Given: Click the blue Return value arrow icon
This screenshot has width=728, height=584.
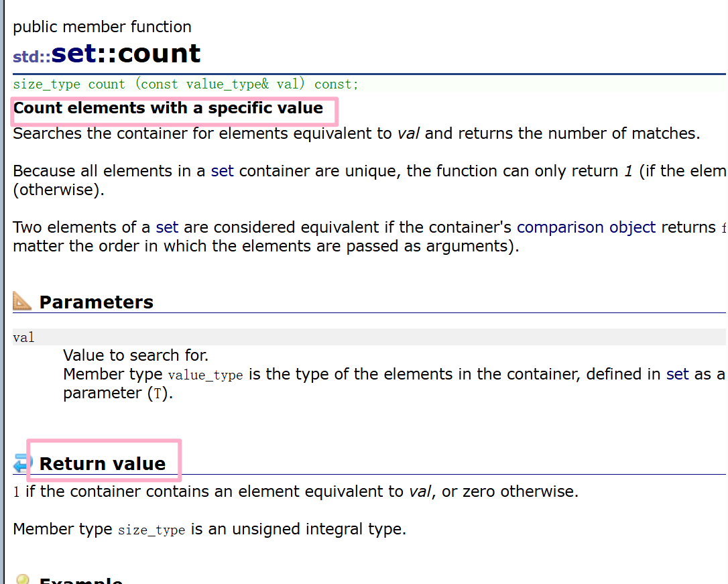Looking at the screenshot, I should (x=21, y=463).
